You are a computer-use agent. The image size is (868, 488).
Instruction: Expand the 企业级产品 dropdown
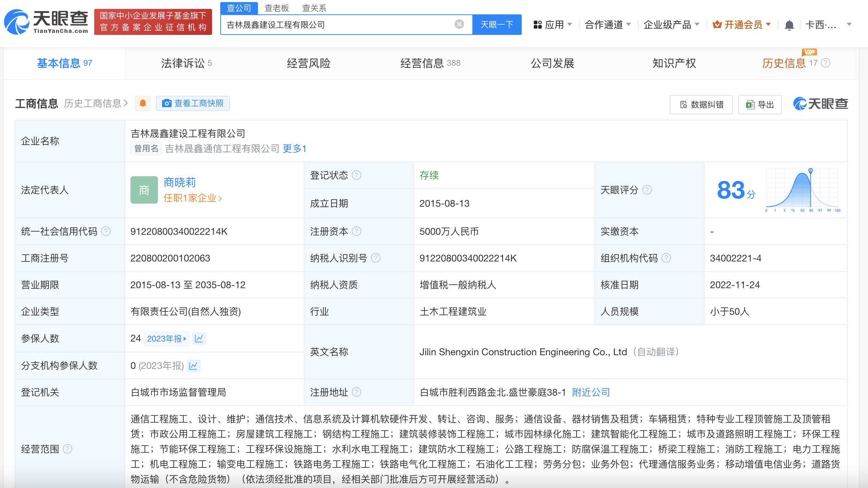[x=671, y=25]
